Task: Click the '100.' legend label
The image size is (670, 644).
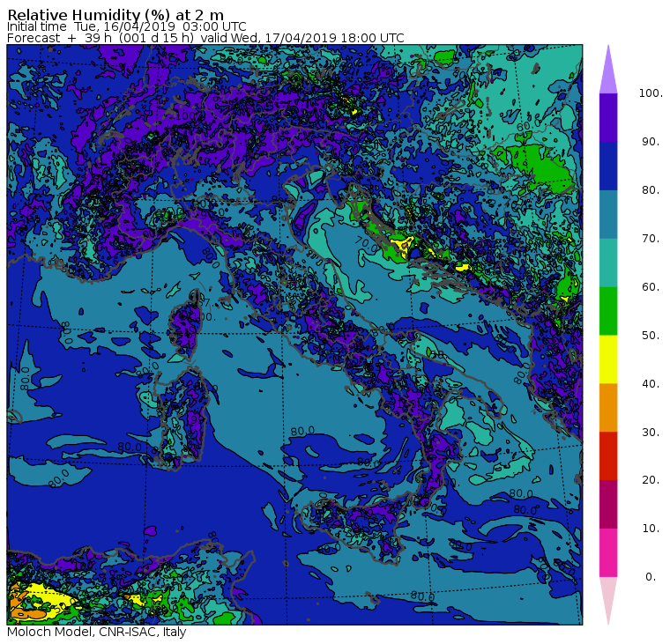Action: coord(651,93)
